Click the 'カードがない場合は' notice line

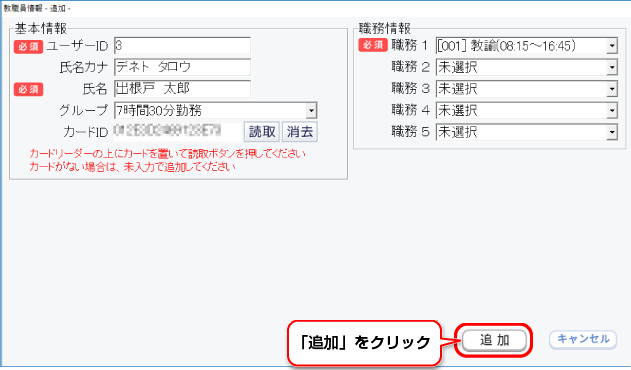point(132,167)
